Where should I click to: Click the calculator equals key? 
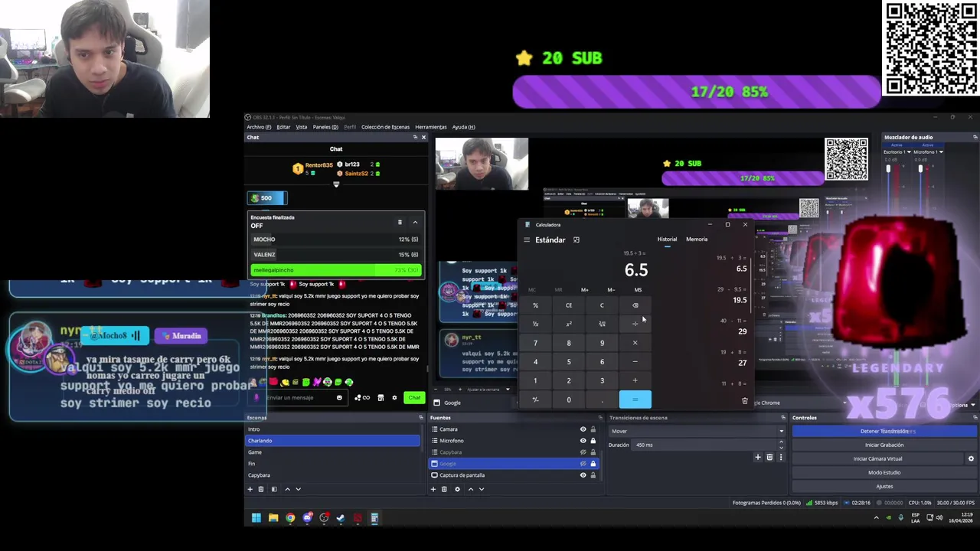[x=635, y=399]
